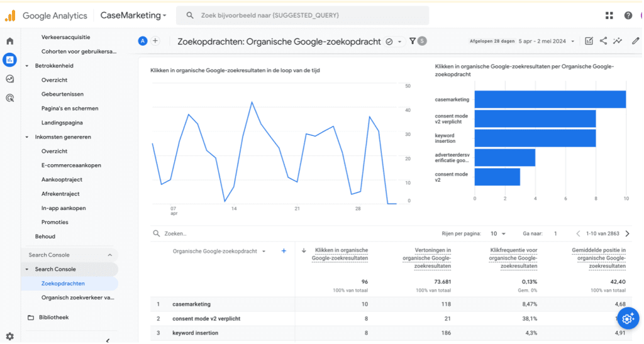Open the floating blue settings sparkle button
This screenshot has width=644, height=344.
pos(628,318)
